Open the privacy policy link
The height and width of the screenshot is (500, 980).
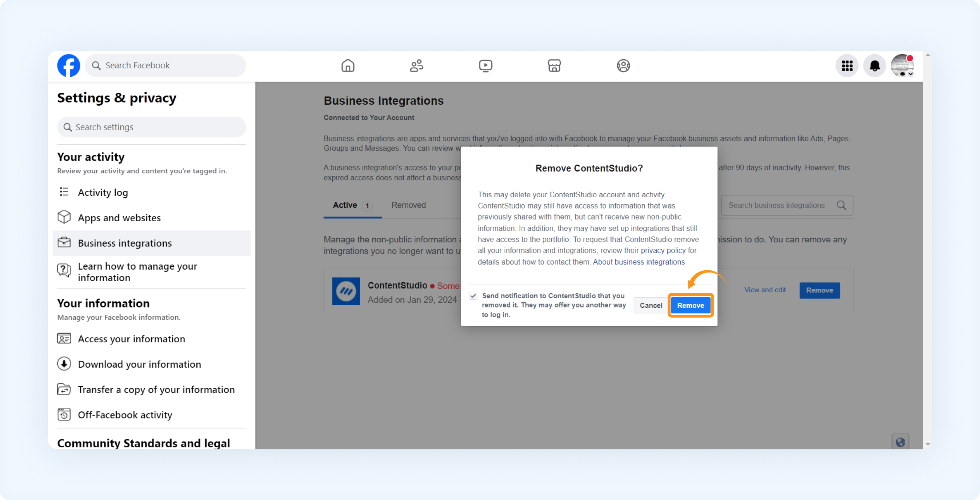[663, 251]
